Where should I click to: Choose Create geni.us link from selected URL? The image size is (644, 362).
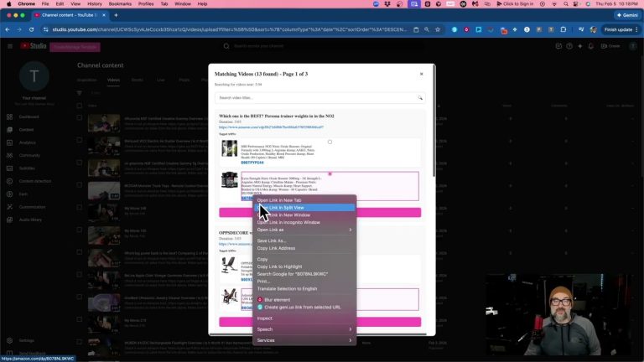[304, 308]
